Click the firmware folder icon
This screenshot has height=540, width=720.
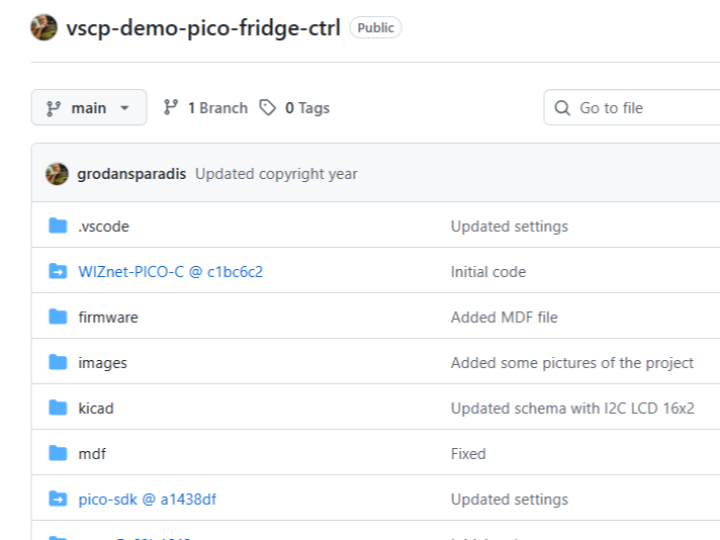[58, 317]
